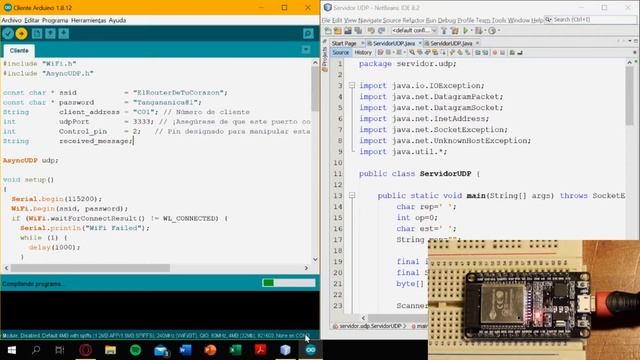Expand the Profile Project dropdown arrow
Image resolution: width=640 pixels, height=360 pixels.
pos(499,31)
